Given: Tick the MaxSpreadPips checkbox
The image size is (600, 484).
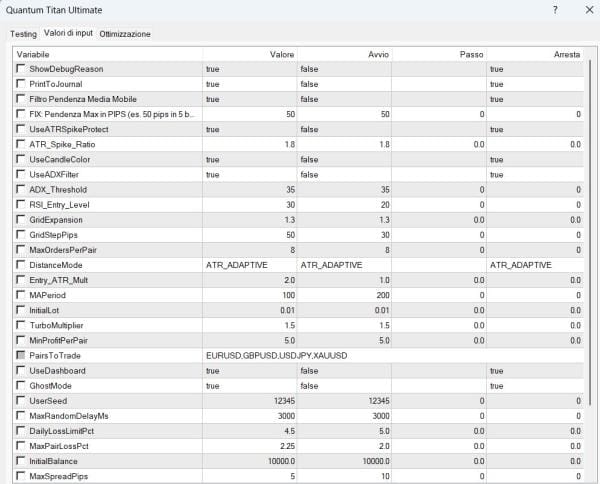Looking at the screenshot, I should click(x=21, y=476).
